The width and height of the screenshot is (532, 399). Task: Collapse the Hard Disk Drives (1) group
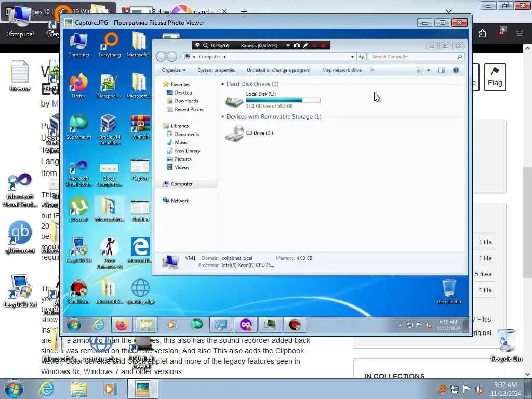point(223,84)
